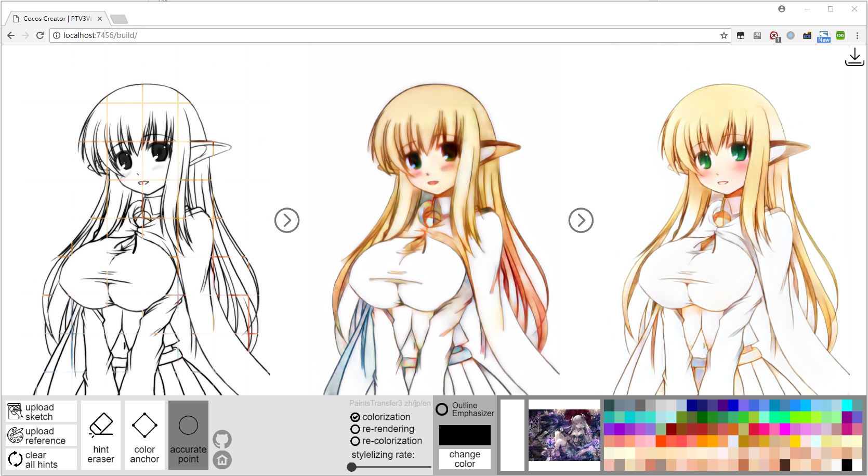Open the JB JetBrains extension icon
Viewport: 868px width, 476px height.
[x=757, y=35]
